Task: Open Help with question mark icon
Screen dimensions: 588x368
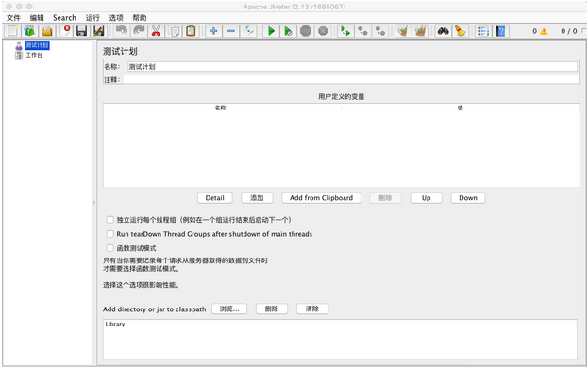Action: click(x=500, y=31)
